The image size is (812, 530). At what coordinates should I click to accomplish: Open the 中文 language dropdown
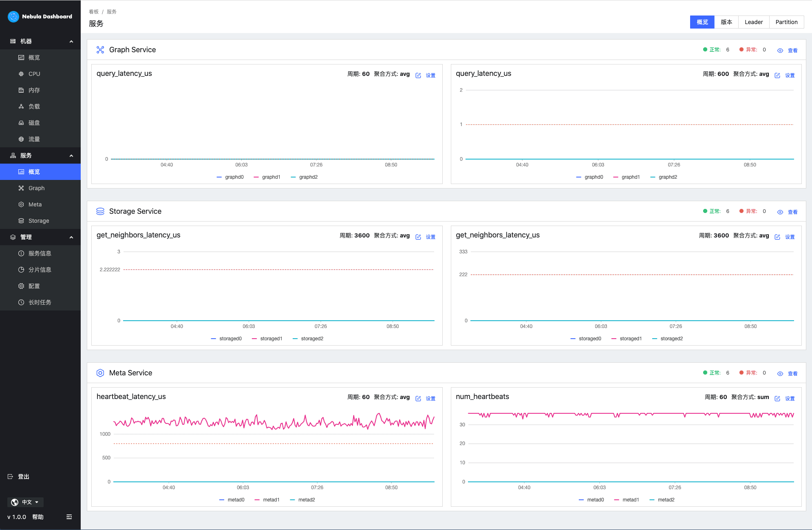[x=26, y=502]
